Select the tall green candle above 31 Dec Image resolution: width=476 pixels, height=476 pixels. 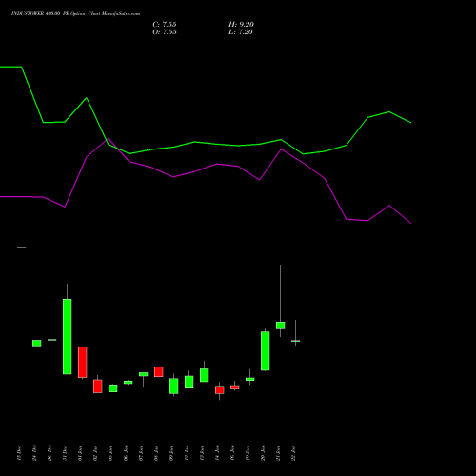pos(68,336)
